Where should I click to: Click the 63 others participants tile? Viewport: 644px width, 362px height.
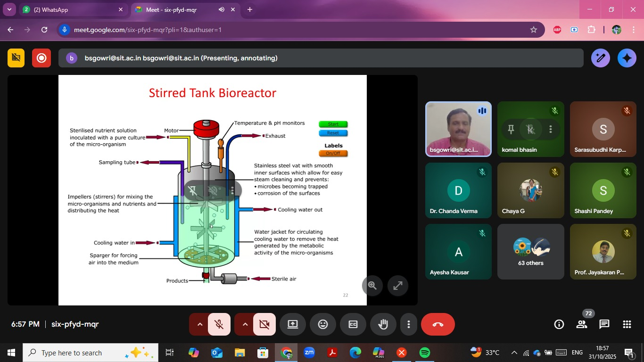point(530,252)
